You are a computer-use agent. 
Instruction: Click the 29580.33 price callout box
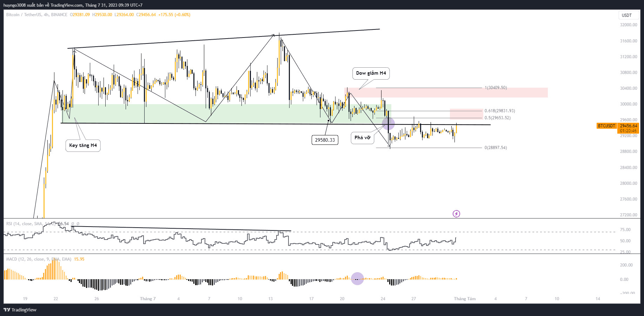[x=325, y=140]
